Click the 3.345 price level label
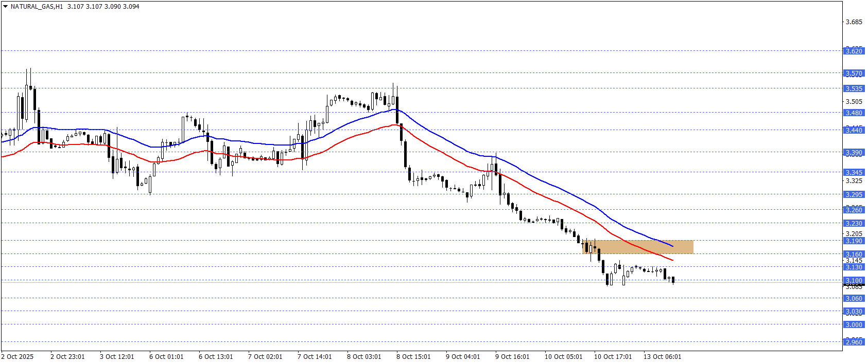The image size is (868, 363). [x=854, y=172]
